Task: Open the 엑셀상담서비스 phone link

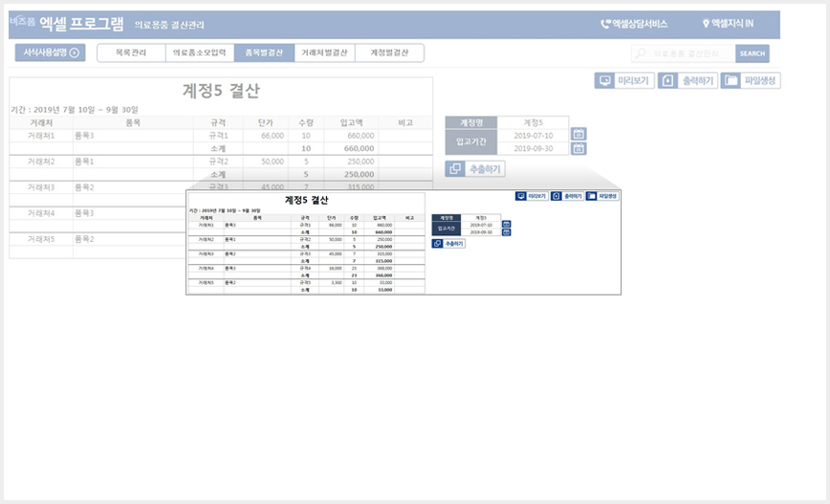Action: (x=634, y=24)
